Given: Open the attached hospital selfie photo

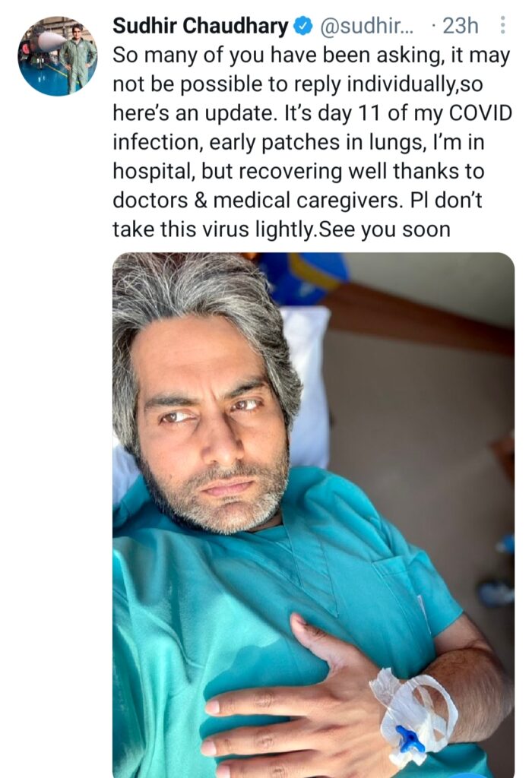Looking at the screenshot, I should tap(313, 515).
